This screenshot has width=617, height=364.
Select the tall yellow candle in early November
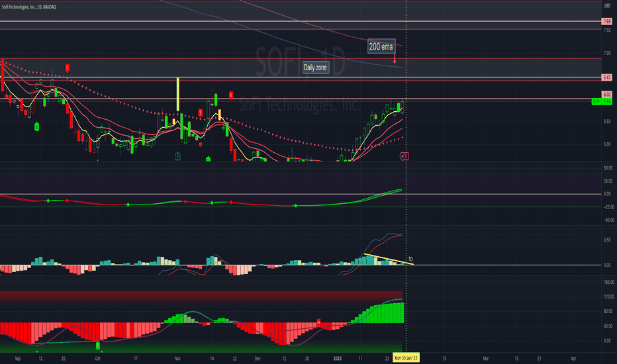tap(178, 95)
